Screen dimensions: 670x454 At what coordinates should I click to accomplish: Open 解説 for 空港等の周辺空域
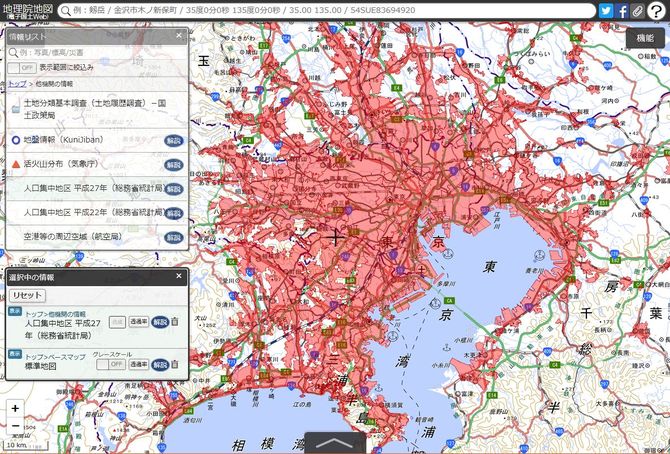point(173,237)
